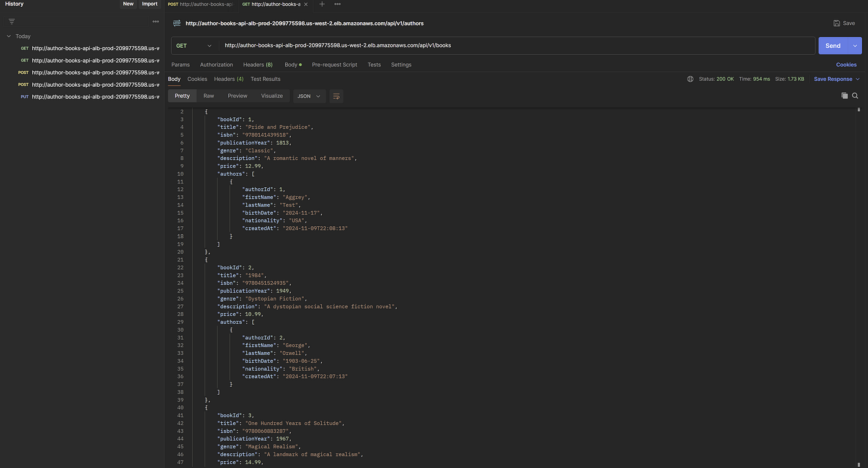Open the Pre-request Script tab

tap(335, 64)
